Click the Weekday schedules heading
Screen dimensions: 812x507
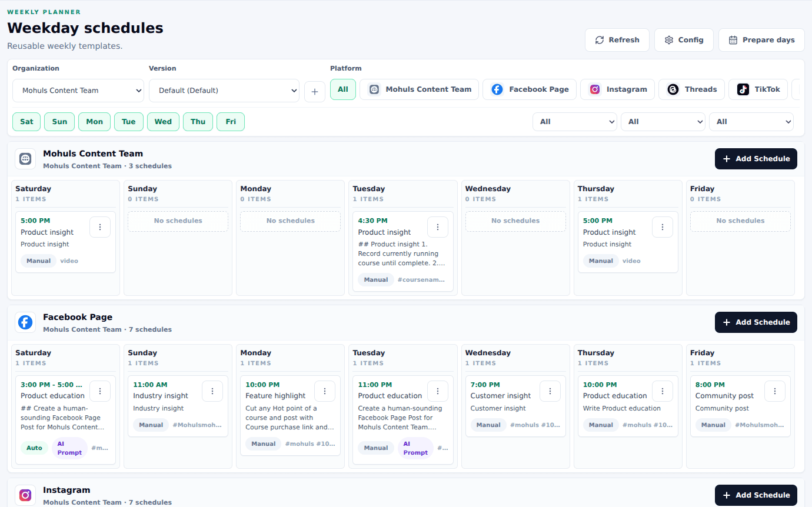[85, 28]
